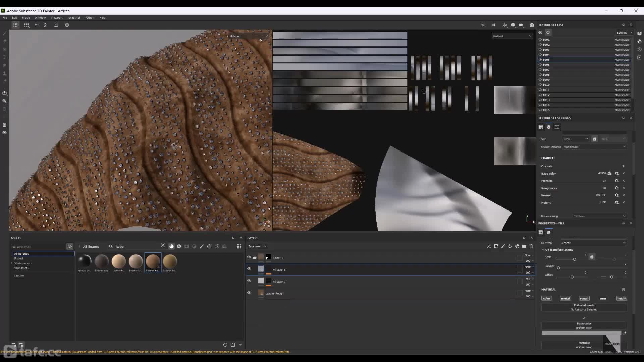Open Texture Set List Settings dropdown
Screen dimensions: 644x362
point(624,33)
